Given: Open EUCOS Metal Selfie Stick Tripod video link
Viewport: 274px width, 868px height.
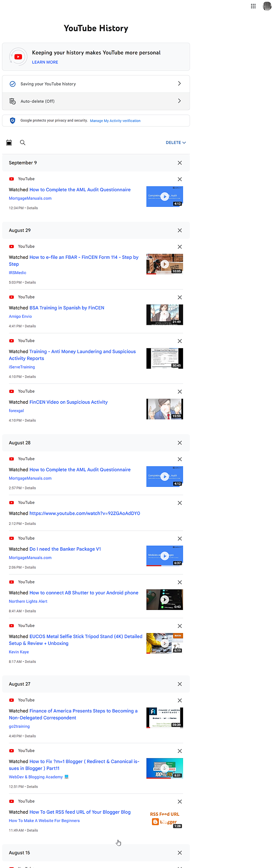Looking at the screenshot, I should [x=76, y=640].
